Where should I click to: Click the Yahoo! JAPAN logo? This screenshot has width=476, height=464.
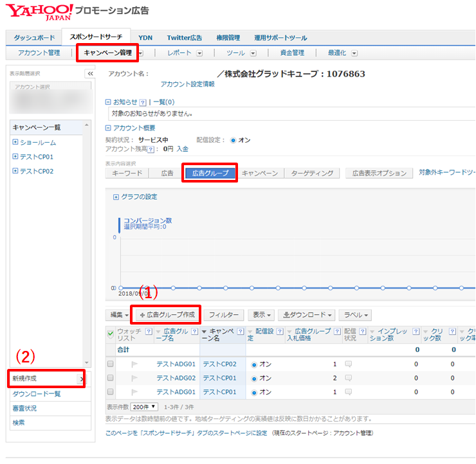[x=39, y=12]
